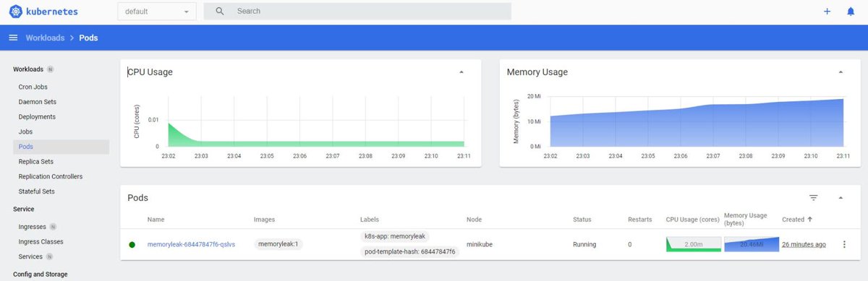Open the default namespace dropdown
The image size is (868, 281).
tap(157, 12)
